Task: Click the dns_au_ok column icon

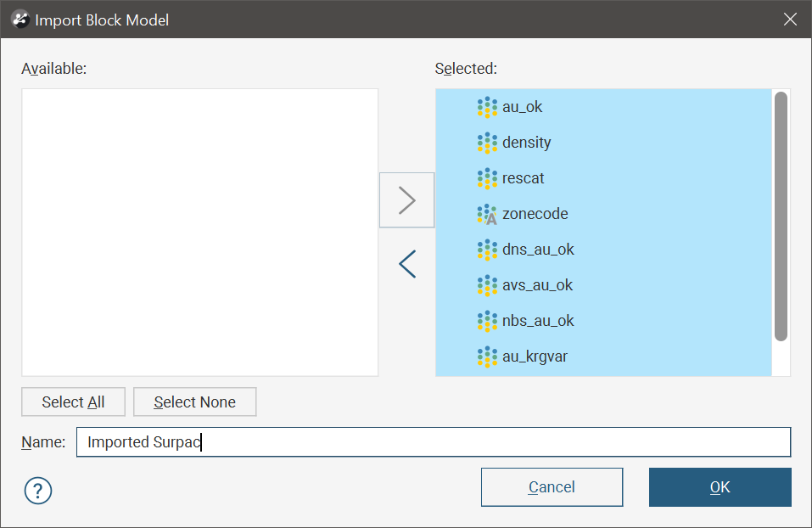Action: click(x=487, y=250)
